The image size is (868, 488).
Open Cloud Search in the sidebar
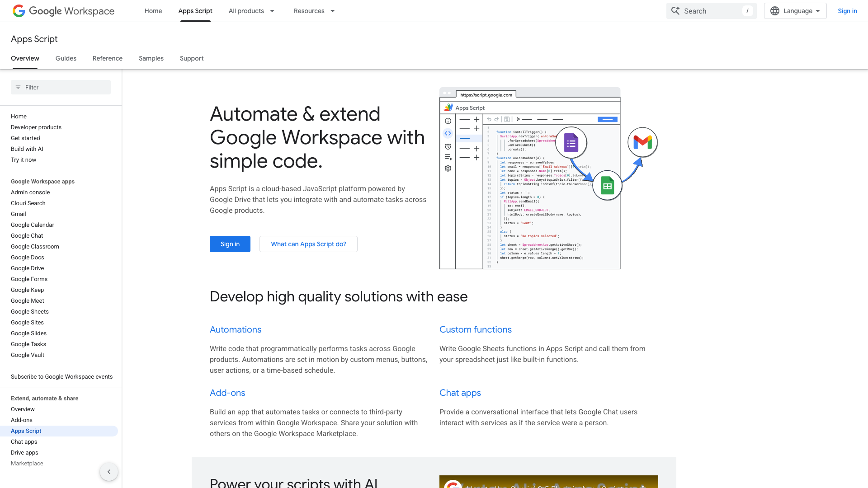click(x=28, y=203)
